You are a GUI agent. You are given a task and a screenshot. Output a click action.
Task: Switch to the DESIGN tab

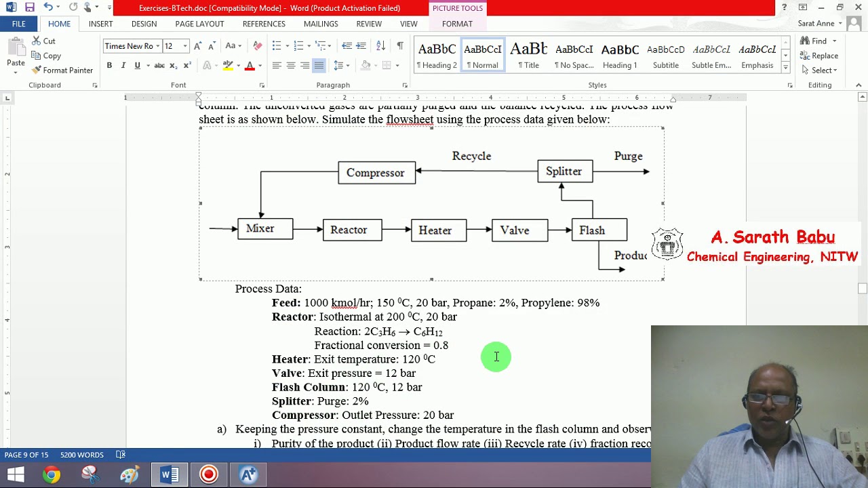coord(144,24)
